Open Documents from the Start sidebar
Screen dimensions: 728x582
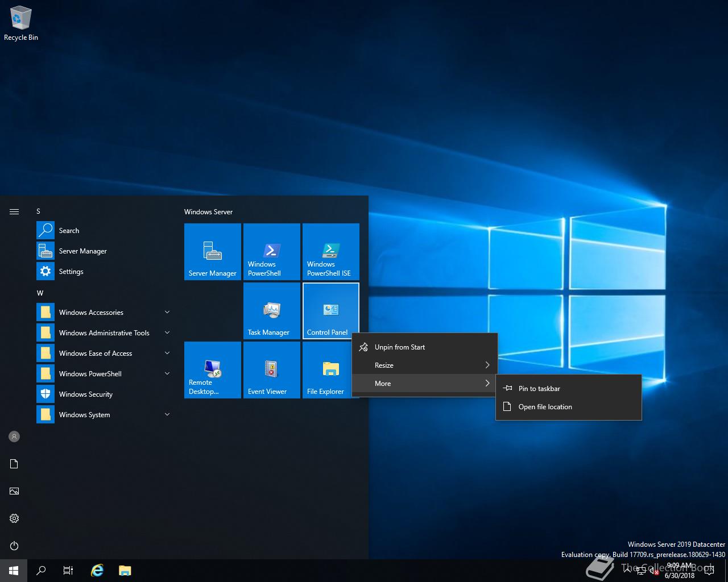tap(14, 464)
